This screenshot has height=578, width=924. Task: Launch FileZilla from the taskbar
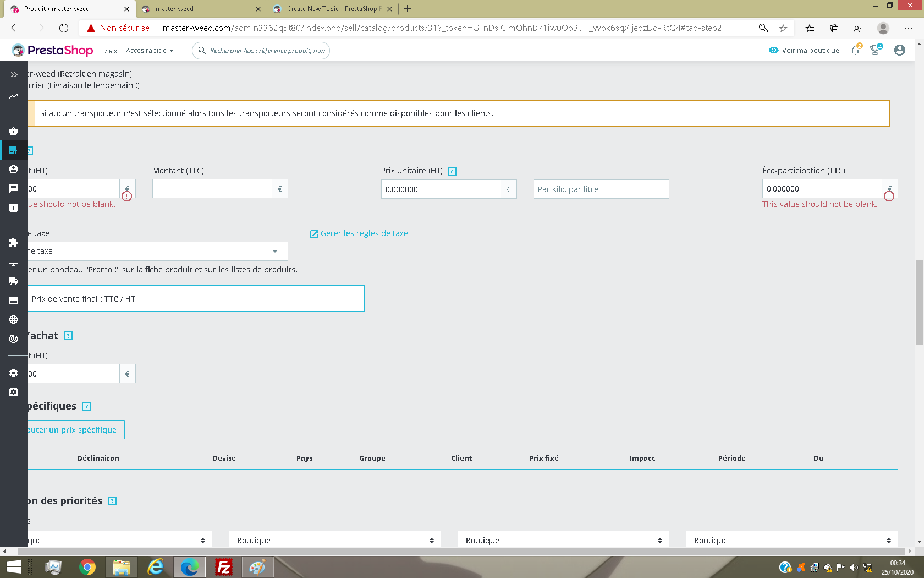(x=224, y=566)
